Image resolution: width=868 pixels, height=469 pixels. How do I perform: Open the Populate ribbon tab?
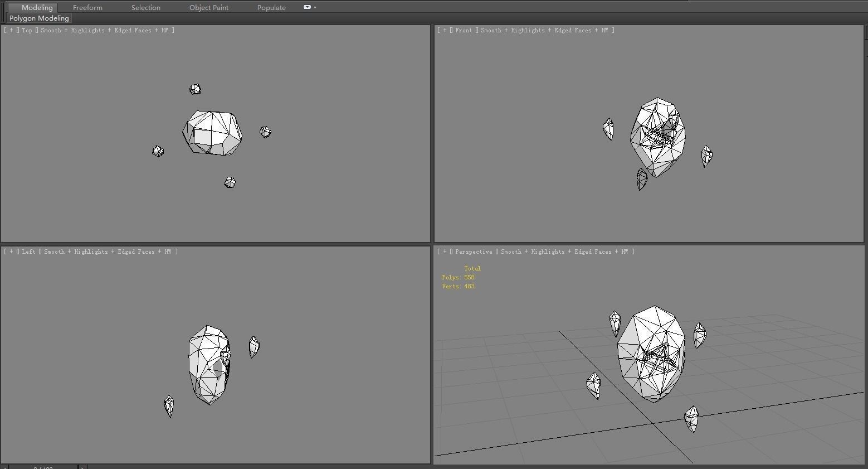pos(271,7)
